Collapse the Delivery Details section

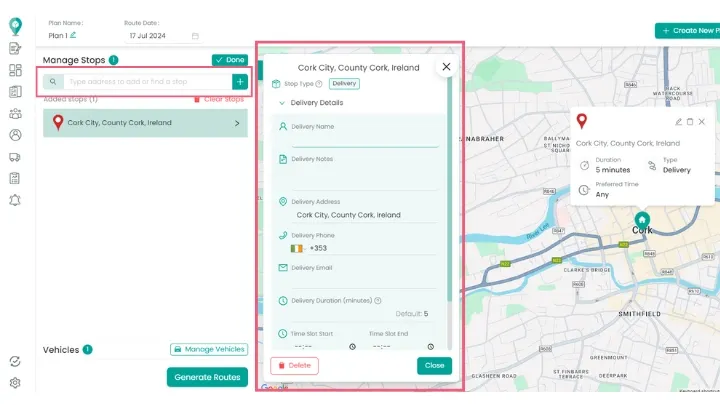[x=282, y=103]
